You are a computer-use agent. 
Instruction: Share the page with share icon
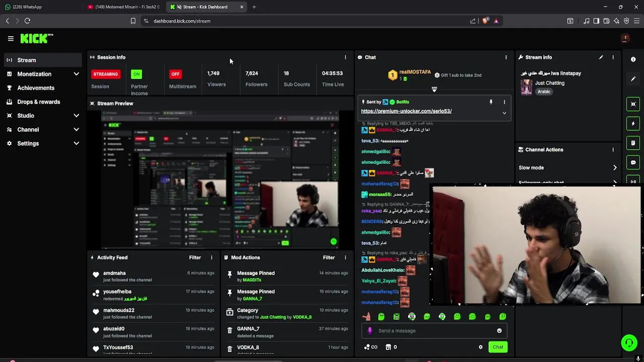tap(473, 21)
